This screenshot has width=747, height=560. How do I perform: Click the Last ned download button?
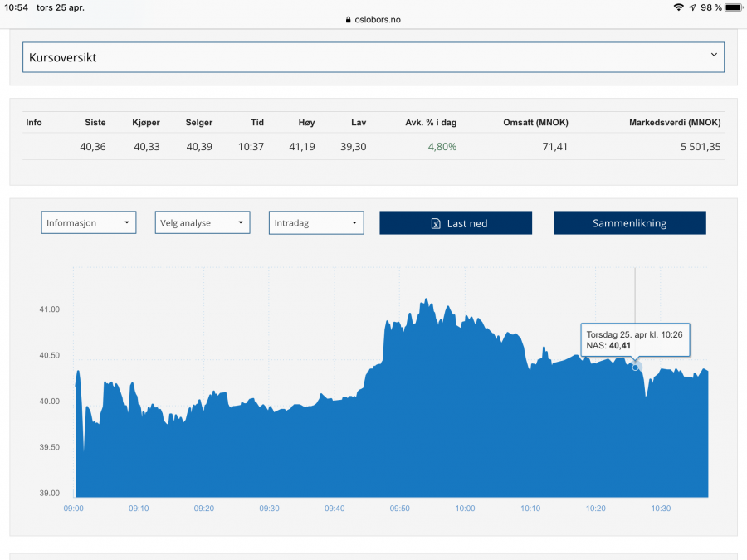(456, 222)
